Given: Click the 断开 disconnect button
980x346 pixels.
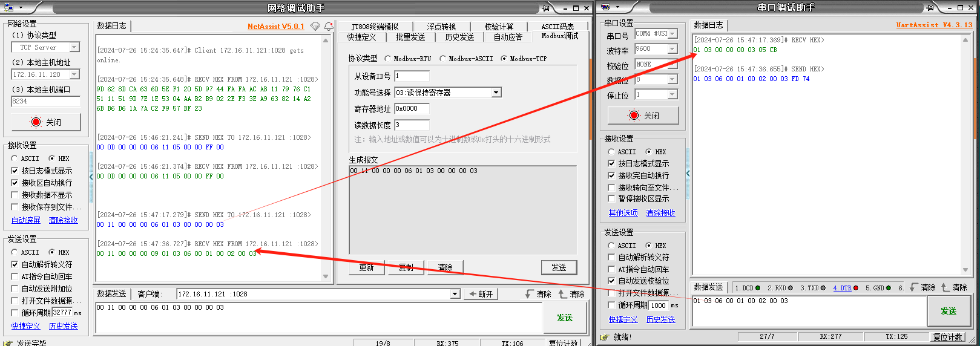Looking at the screenshot, I should click(x=481, y=294).
